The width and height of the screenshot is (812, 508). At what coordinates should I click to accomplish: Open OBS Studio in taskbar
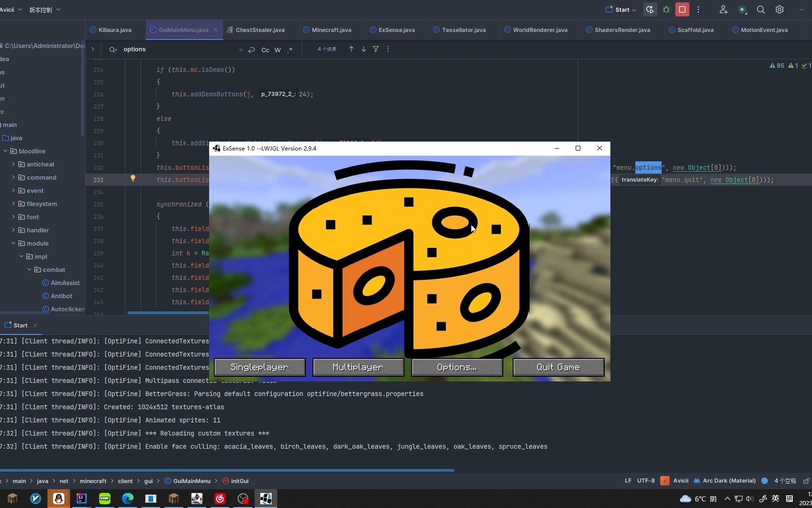(243, 499)
